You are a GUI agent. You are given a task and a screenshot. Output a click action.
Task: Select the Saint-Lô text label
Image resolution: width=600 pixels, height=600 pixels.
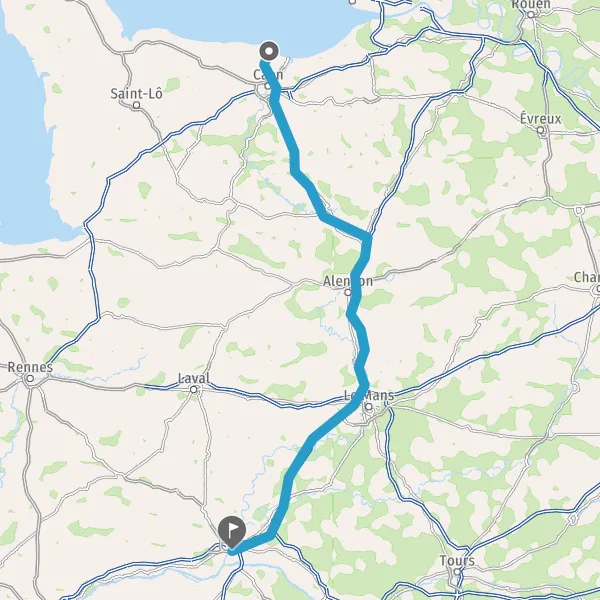point(137,93)
